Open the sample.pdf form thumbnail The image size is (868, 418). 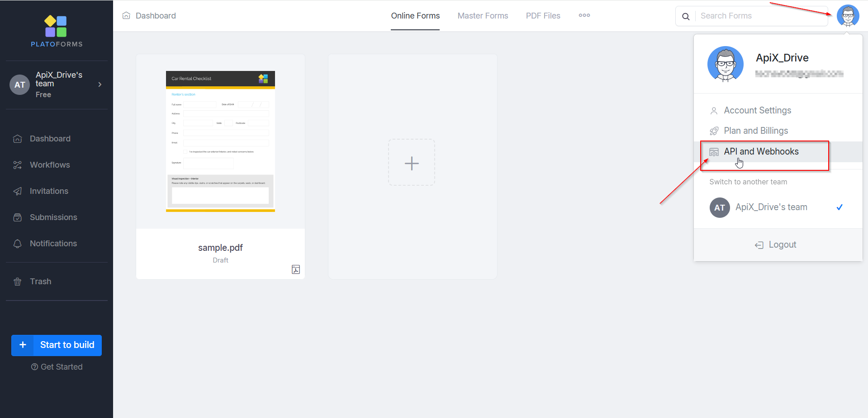coord(220,141)
